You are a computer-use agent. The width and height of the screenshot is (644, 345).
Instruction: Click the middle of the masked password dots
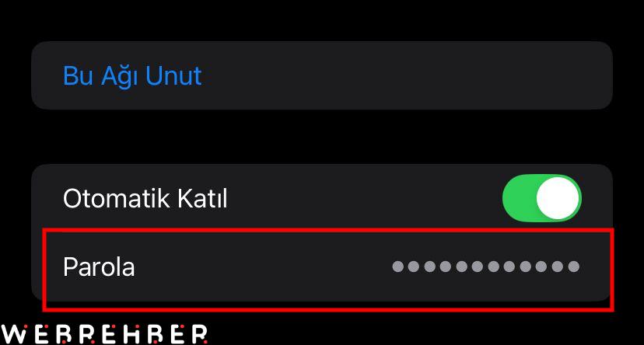[x=486, y=267]
